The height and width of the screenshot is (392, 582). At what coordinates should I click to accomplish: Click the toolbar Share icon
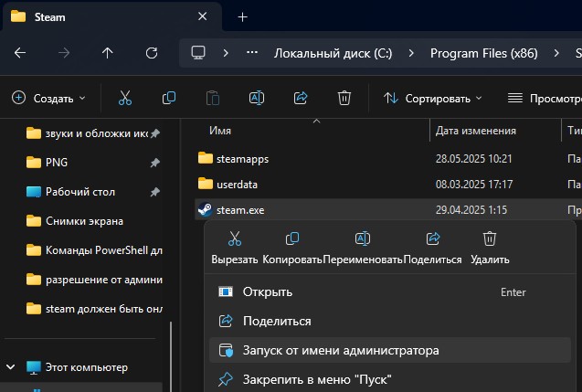[301, 99]
